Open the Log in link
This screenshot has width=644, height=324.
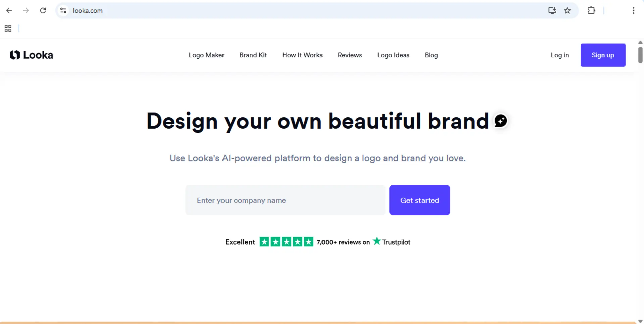point(560,55)
